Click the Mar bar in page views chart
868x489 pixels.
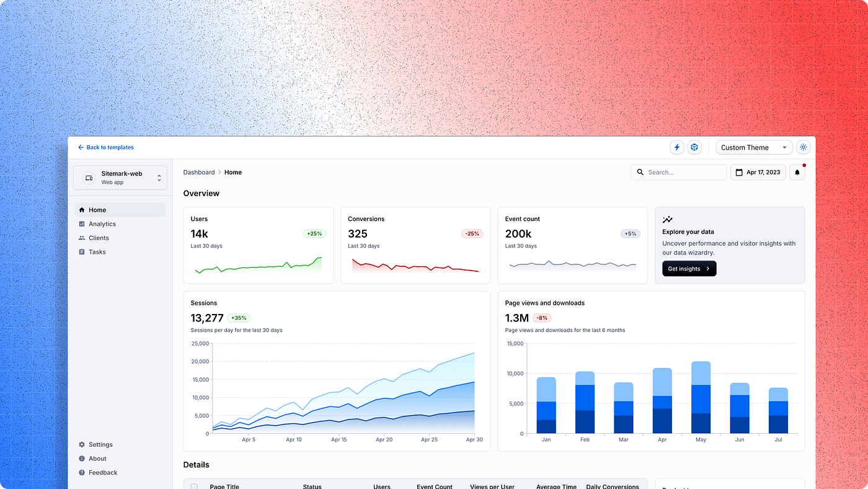[x=624, y=408]
